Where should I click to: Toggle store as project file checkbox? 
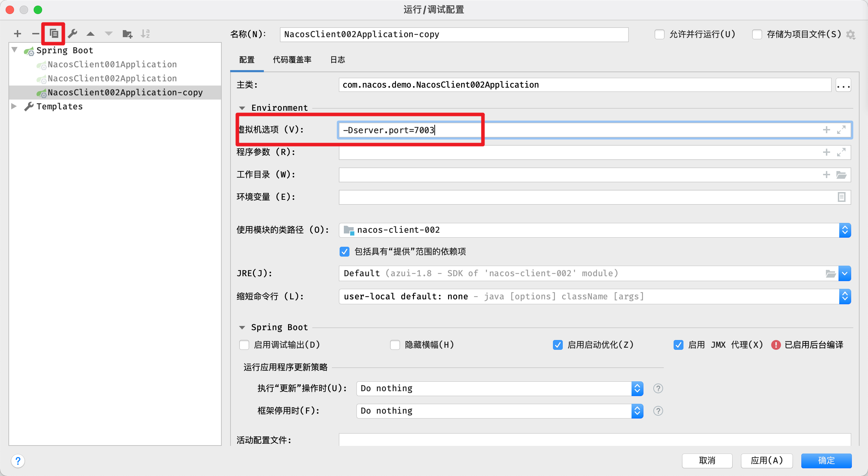click(x=757, y=34)
